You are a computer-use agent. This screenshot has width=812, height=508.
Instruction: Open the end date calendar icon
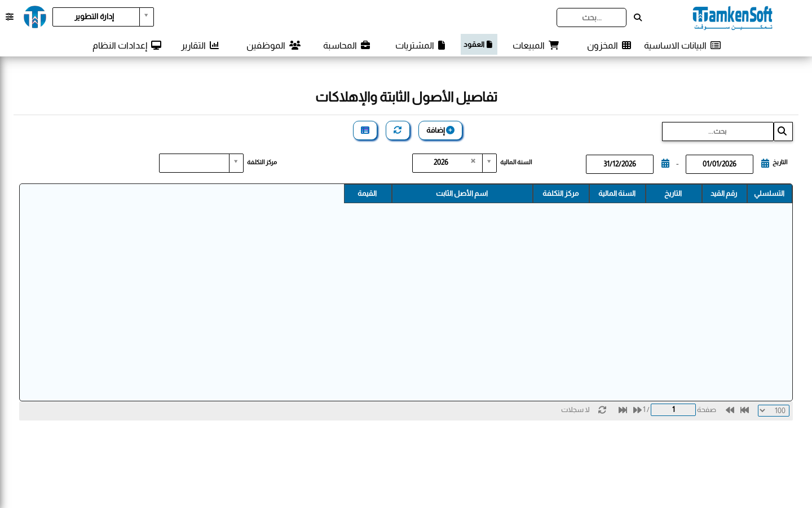click(665, 163)
